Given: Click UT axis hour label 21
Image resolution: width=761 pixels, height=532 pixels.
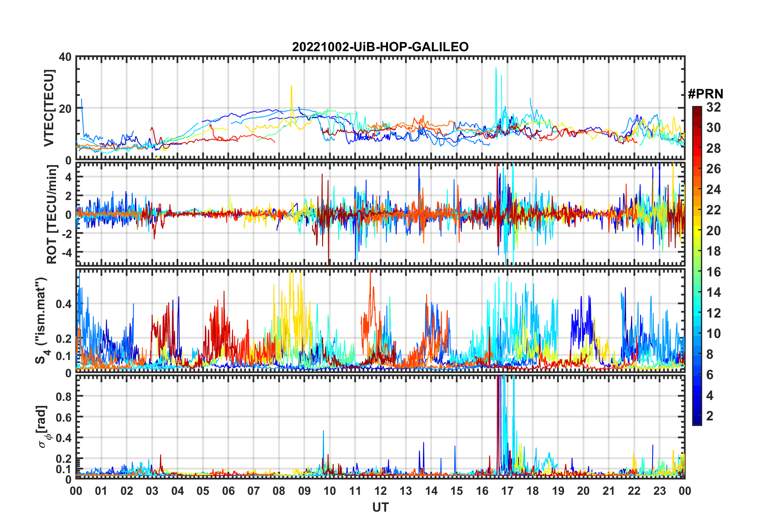Looking at the screenshot, I should [609, 491].
